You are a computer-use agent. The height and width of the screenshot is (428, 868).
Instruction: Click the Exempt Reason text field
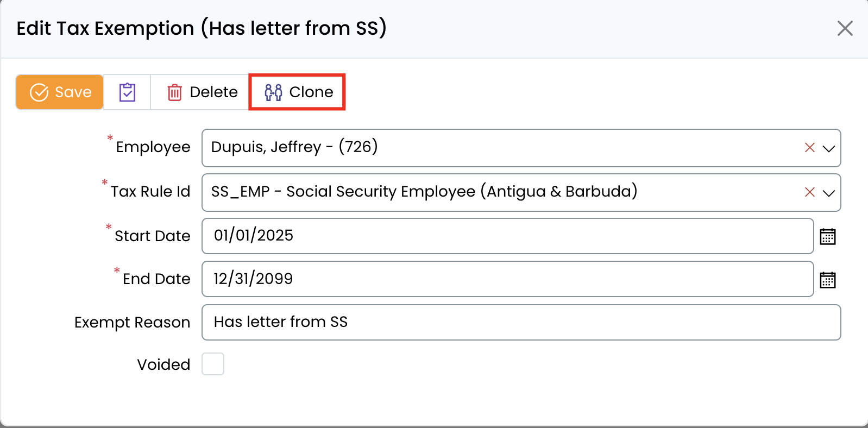click(520, 323)
